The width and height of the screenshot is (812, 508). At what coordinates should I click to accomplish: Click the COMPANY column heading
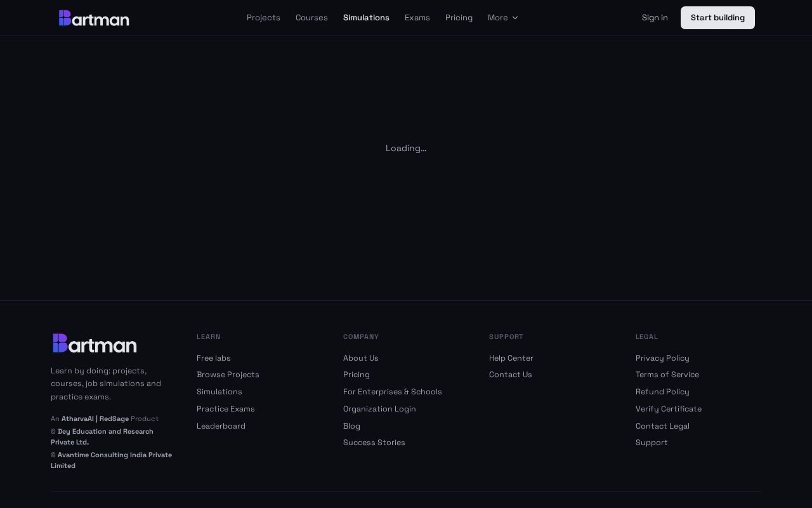click(x=361, y=337)
